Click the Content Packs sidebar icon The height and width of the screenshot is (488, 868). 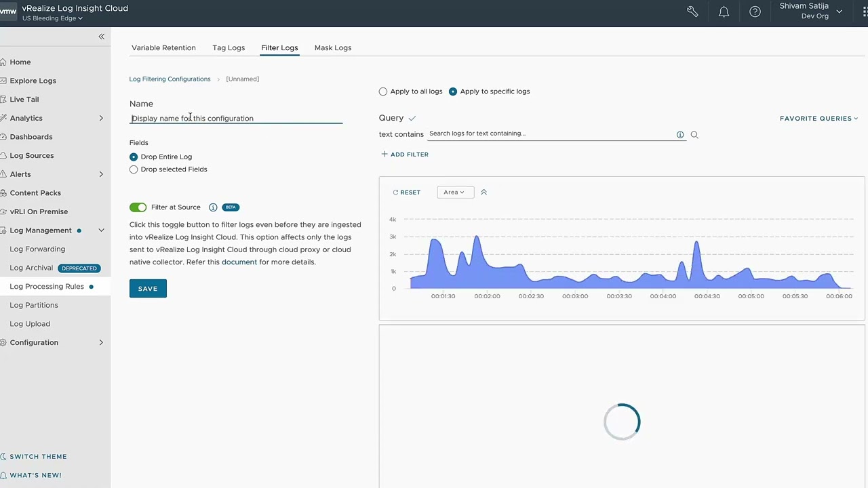click(3, 193)
